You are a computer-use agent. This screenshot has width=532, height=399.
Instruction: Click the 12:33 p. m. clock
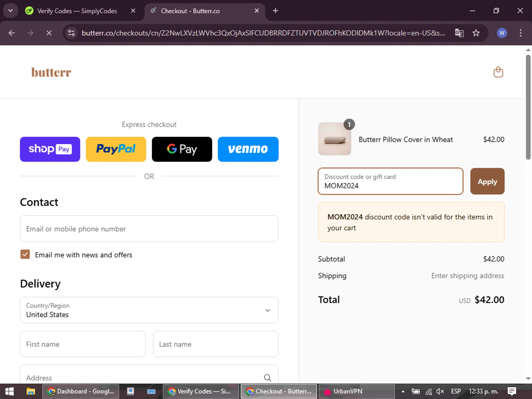(x=483, y=392)
